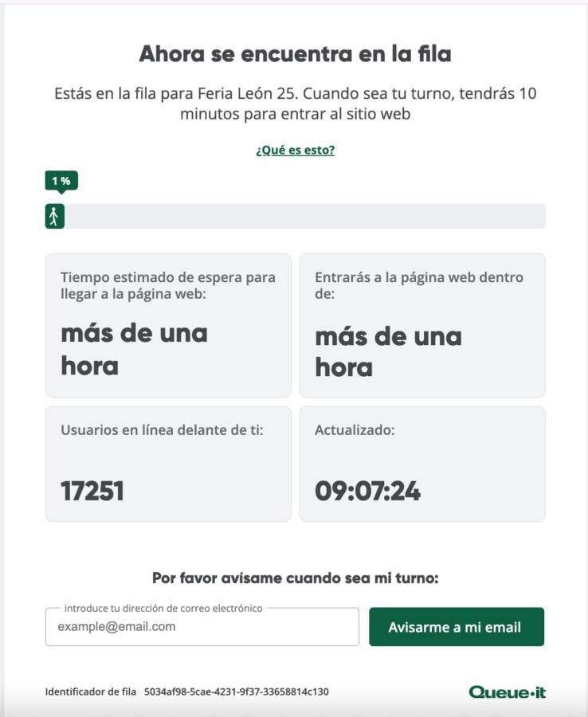Click the walking person progress icon

[x=54, y=216]
